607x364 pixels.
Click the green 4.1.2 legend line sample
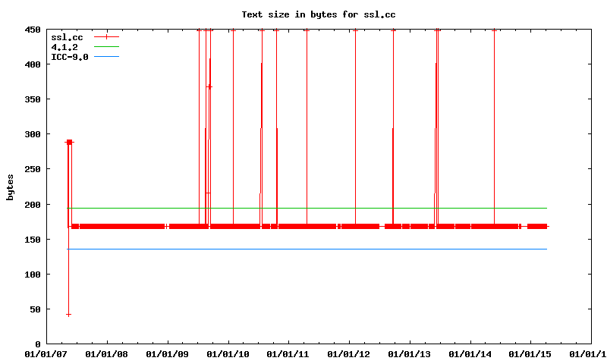pos(107,47)
